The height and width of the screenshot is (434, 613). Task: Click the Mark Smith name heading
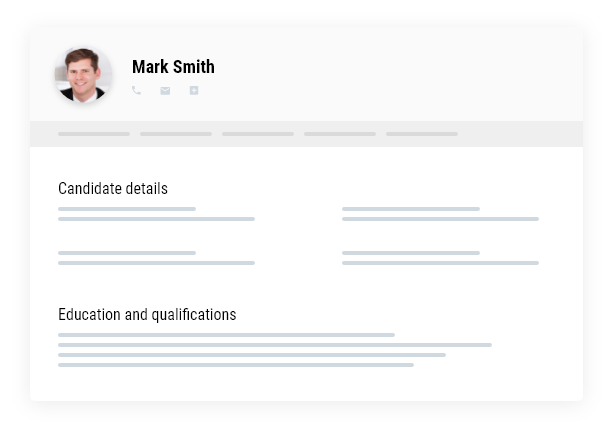tap(173, 67)
